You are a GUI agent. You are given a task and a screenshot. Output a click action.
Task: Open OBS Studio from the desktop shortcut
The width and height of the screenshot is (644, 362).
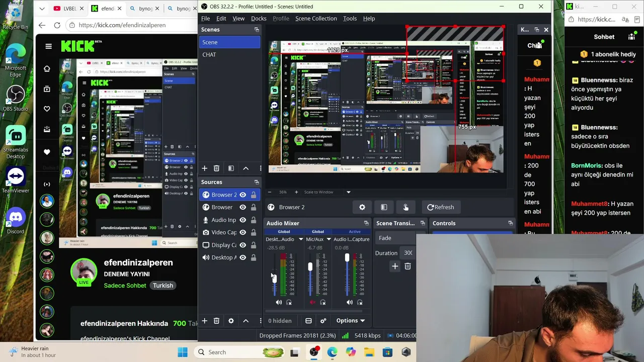tap(16, 99)
